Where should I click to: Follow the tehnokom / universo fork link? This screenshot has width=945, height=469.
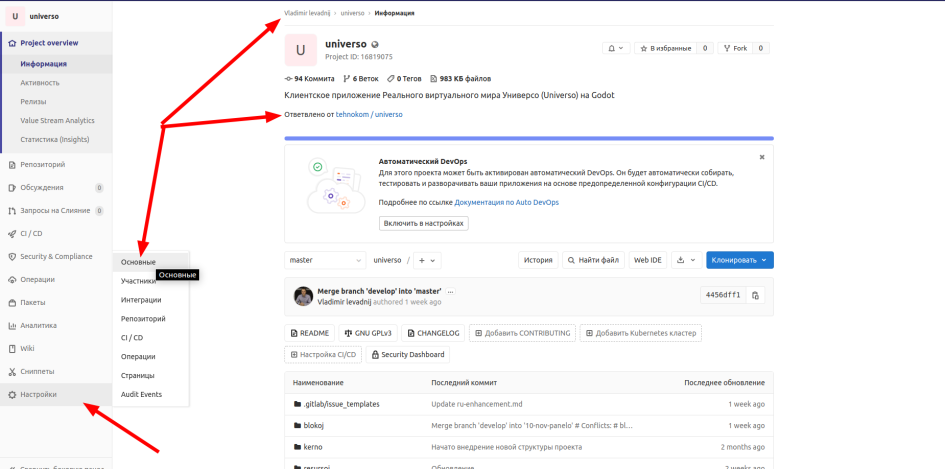click(369, 114)
